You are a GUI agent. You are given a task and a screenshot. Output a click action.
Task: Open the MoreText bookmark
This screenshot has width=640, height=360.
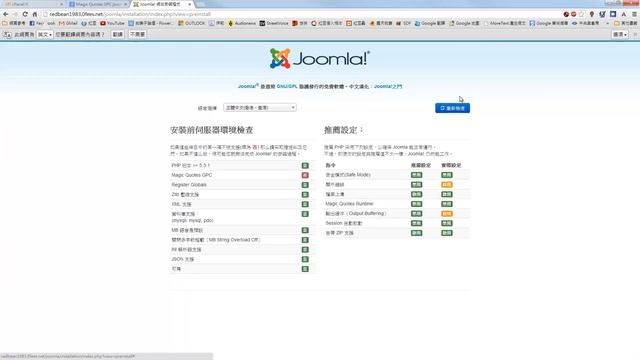tap(504, 23)
